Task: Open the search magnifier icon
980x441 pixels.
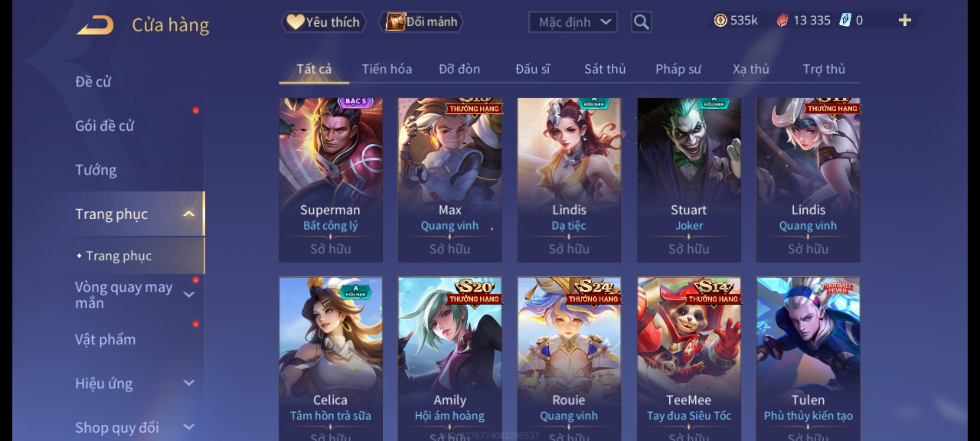Action: tap(641, 22)
